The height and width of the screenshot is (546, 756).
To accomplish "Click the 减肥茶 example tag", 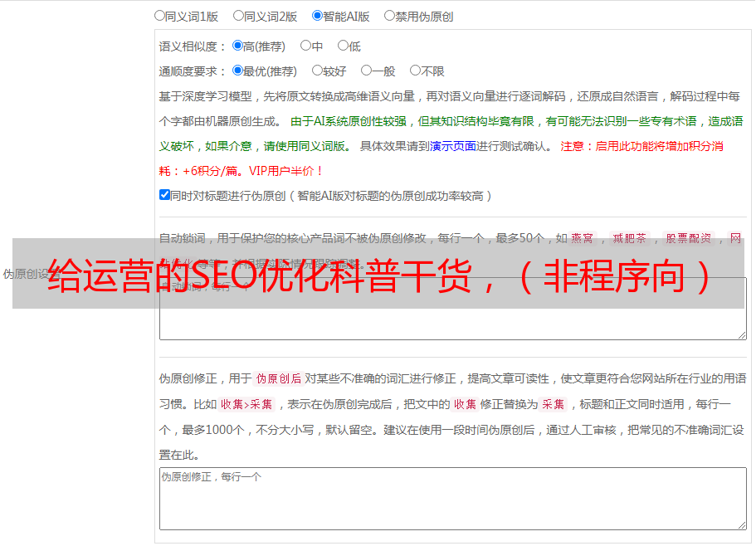I will (629, 238).
